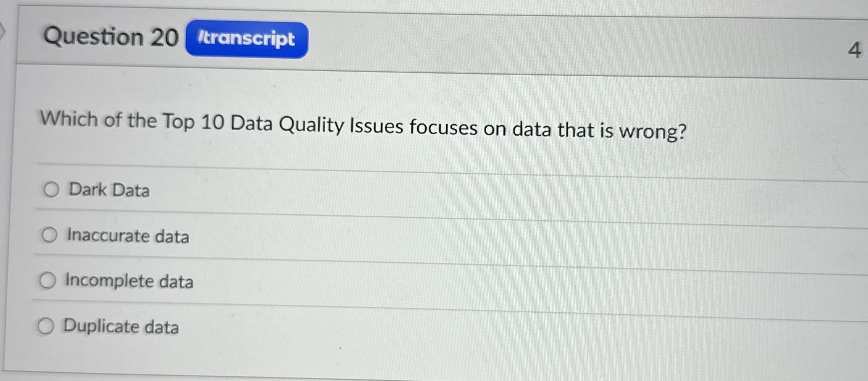Pick the Duplicate data option
868x381 pixels.
pyautogui.click(x=121, y=327)
